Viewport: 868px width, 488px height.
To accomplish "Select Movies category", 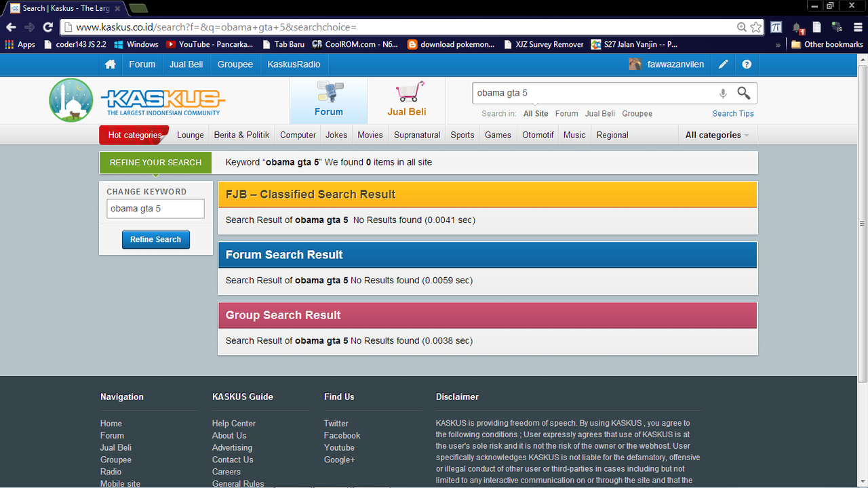I will tap(370, 135).
